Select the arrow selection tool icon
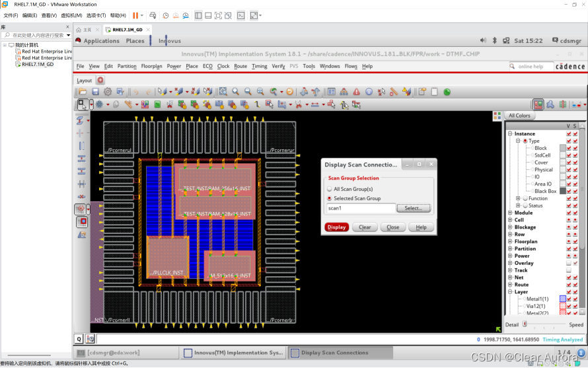Viewport: 588px width, 368px height. [x=81, y=104]
